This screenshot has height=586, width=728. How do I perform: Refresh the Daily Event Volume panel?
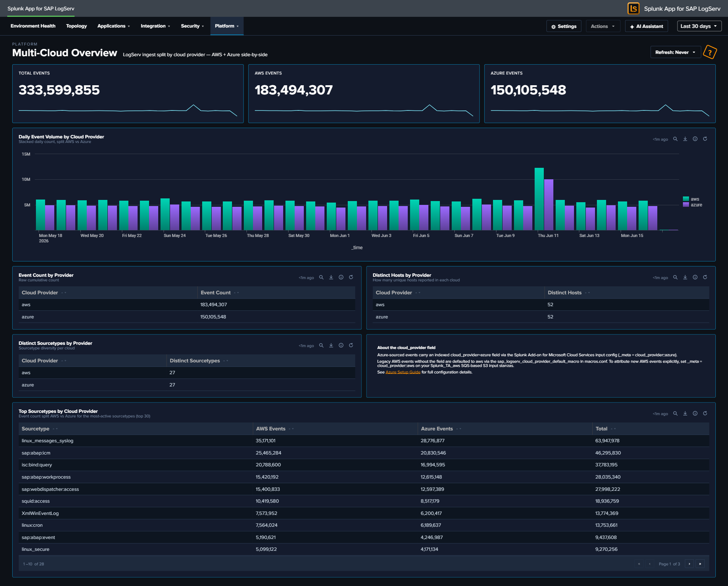click(x=705, y=139)
